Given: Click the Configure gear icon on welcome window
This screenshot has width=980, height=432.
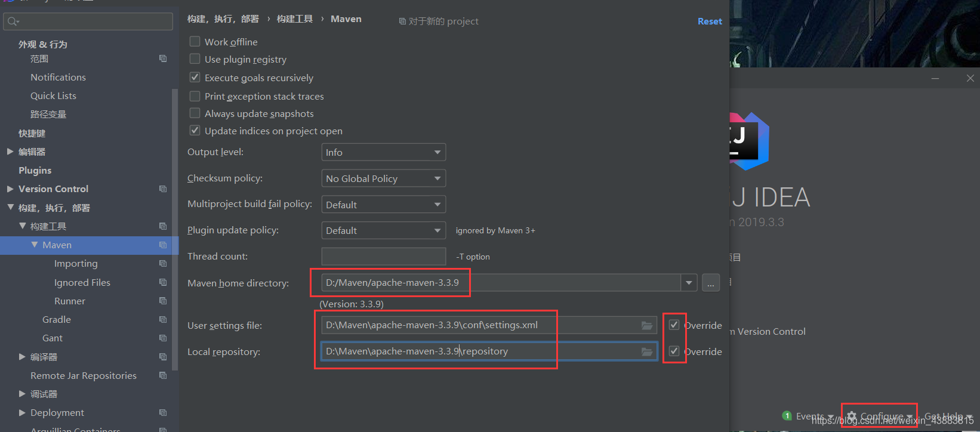Looking at the screenshot, I should 852,416.
